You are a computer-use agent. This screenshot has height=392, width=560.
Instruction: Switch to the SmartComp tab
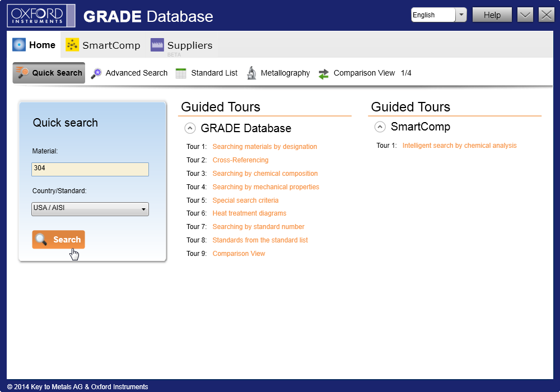pos(103,45)
